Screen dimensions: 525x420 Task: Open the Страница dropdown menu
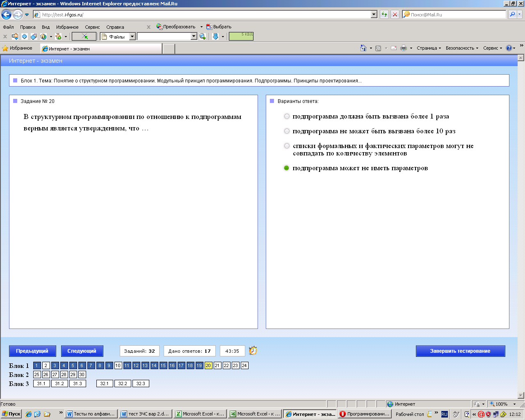429,48
